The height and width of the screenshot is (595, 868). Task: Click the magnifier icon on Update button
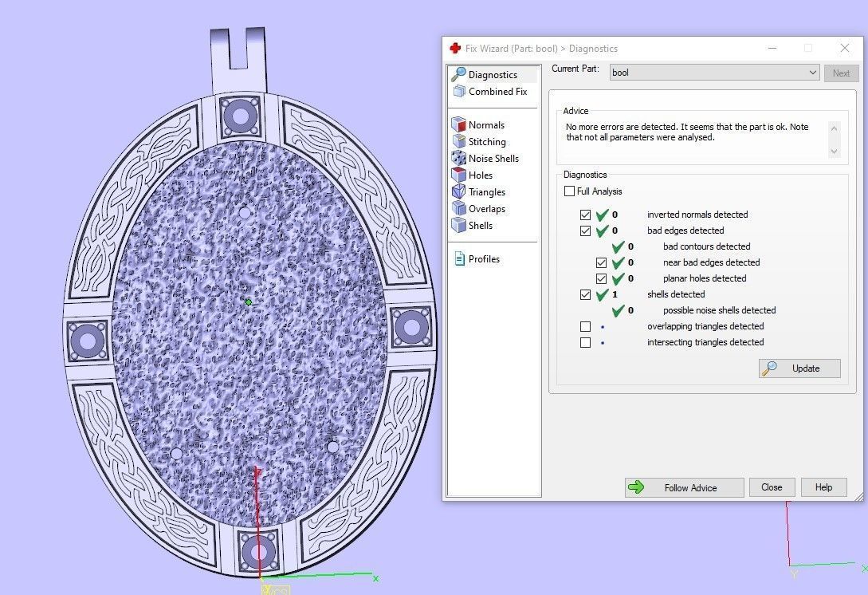[x=769, y=368]
